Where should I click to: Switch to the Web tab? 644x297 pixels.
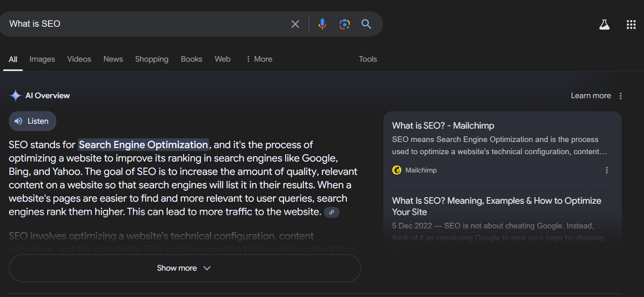(x=223, y=59)
